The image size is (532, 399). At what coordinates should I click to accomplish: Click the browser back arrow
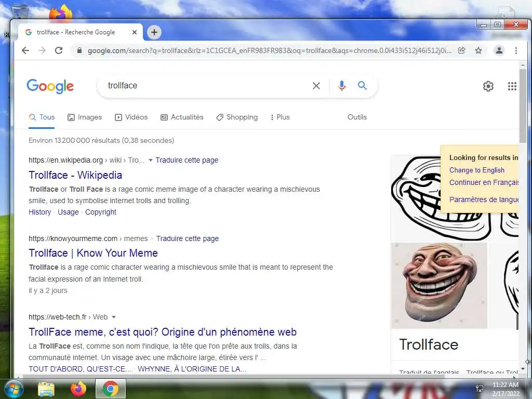pos(25,50)
